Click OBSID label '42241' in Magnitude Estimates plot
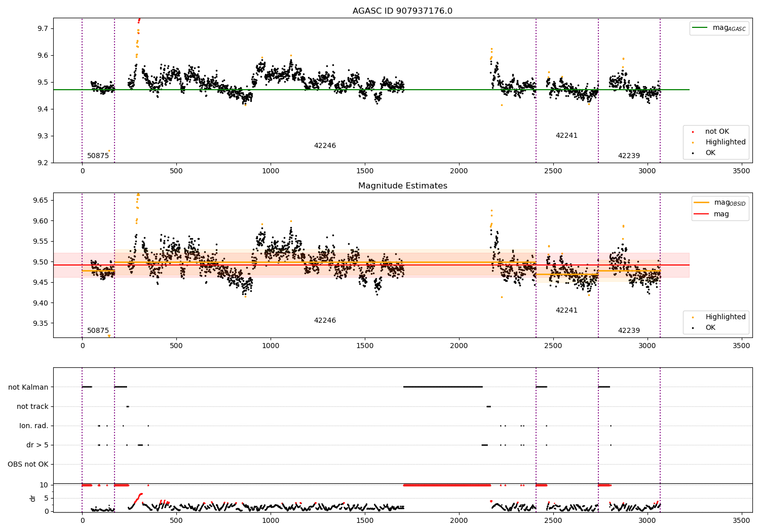The width and height of the screenshot is (760, 532). [566, 311]
